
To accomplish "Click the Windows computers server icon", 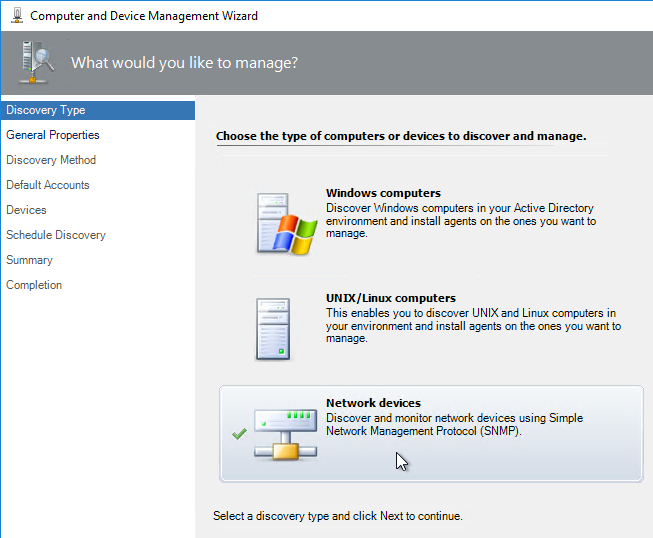I will click(x=286, y=223).
